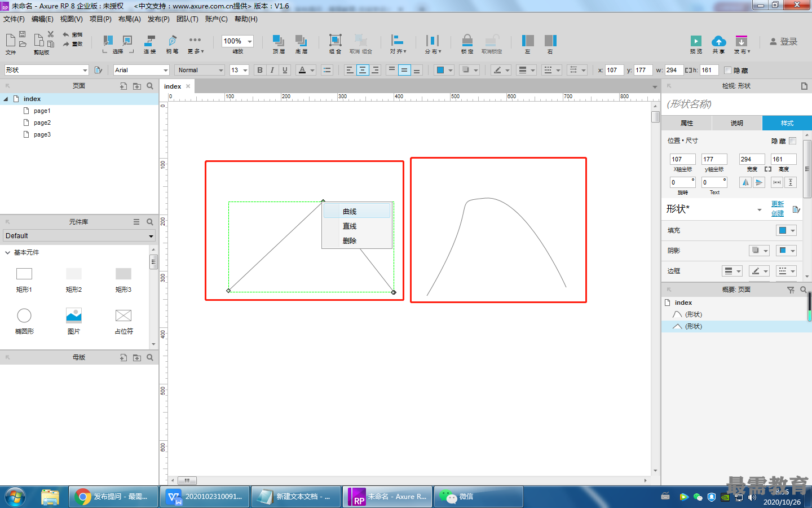
Task: Click the 创建 link
Action: (x=778, y=213)
